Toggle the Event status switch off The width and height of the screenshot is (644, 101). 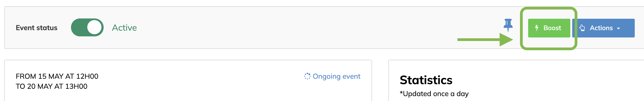[87, 27]
